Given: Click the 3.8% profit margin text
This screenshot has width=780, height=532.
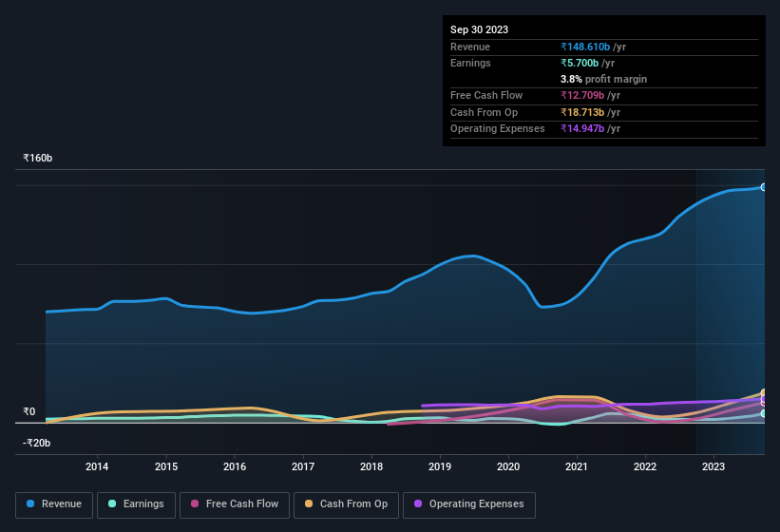Looking at the screenshot, I should [x=603, y=79].
